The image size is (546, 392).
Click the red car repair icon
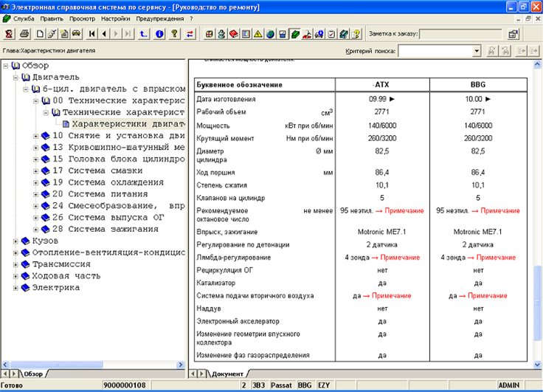[x=307, y=34]
